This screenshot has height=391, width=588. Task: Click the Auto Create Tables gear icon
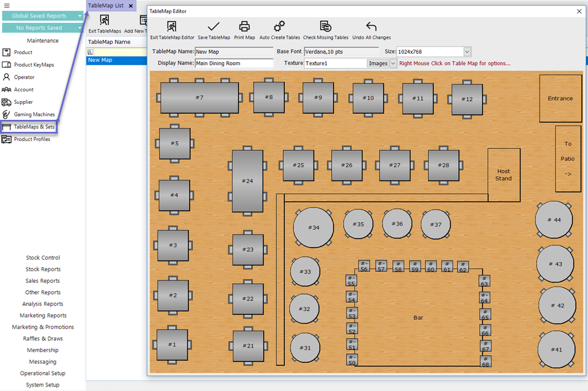click(x=279, y=26)
